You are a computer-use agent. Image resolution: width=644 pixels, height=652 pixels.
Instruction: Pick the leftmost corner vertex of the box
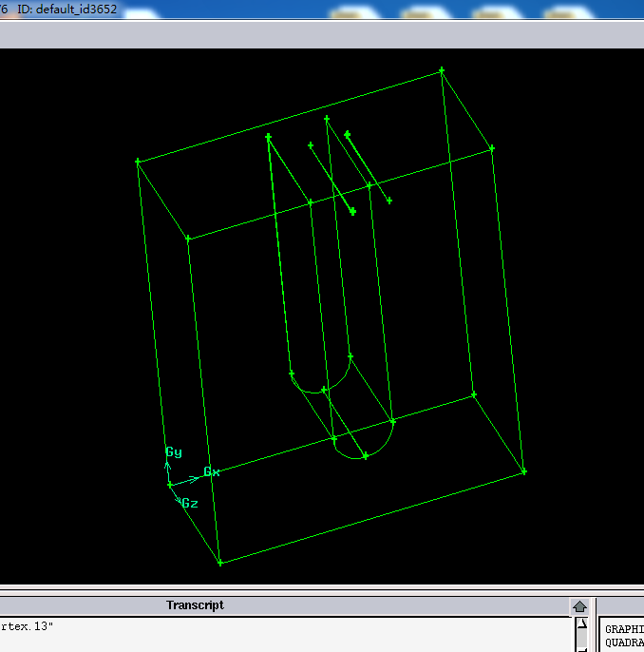(138, 162)
